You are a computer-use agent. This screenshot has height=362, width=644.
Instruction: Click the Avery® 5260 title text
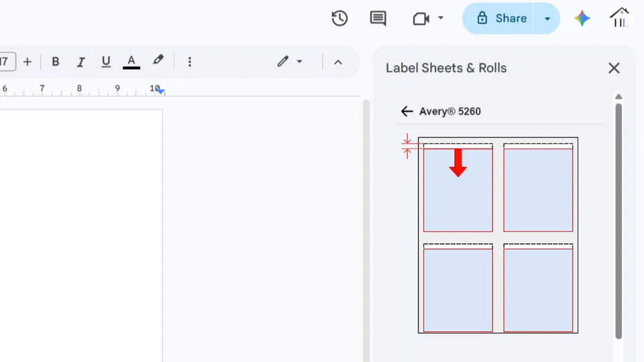(x=449, y=112)
